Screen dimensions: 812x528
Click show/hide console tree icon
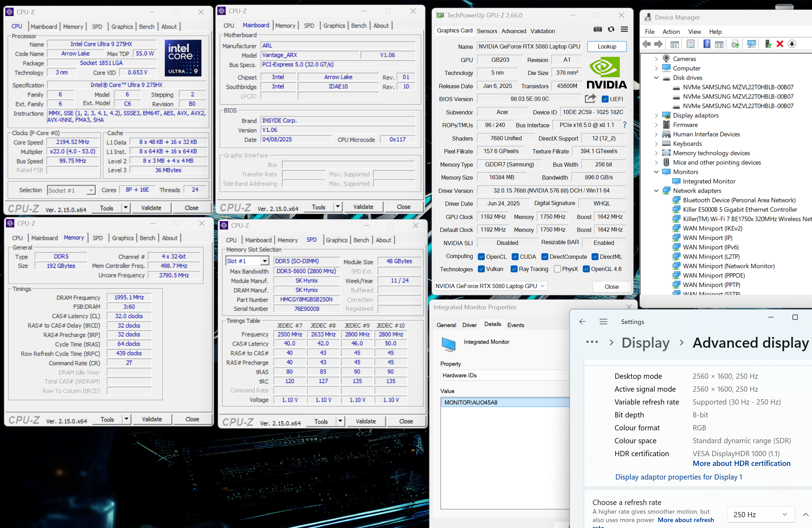(675, 44)
